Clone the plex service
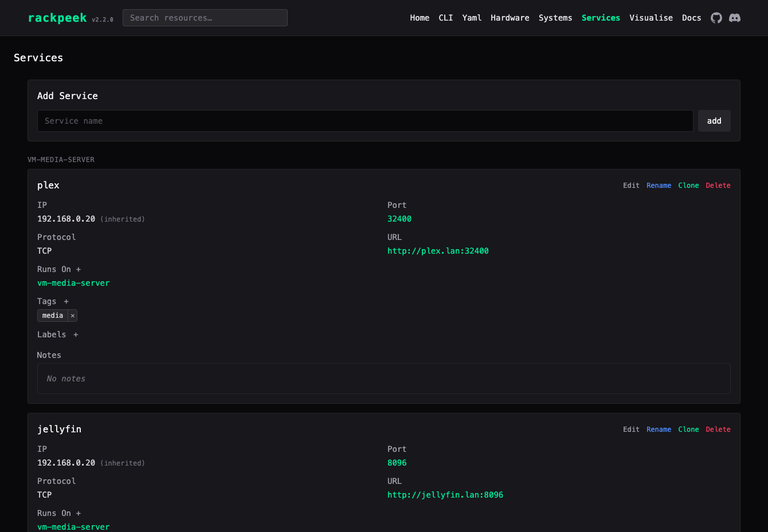 pyautogui.click(x=688, y=186)
